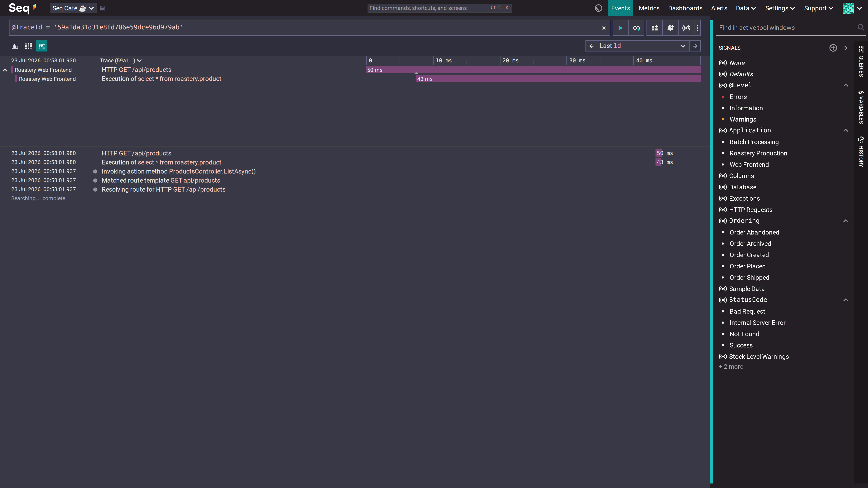Image resolution: width=868 pixels, height=488 pixels.
Task: Click the save workspace icon
Action: pos(102,8)
